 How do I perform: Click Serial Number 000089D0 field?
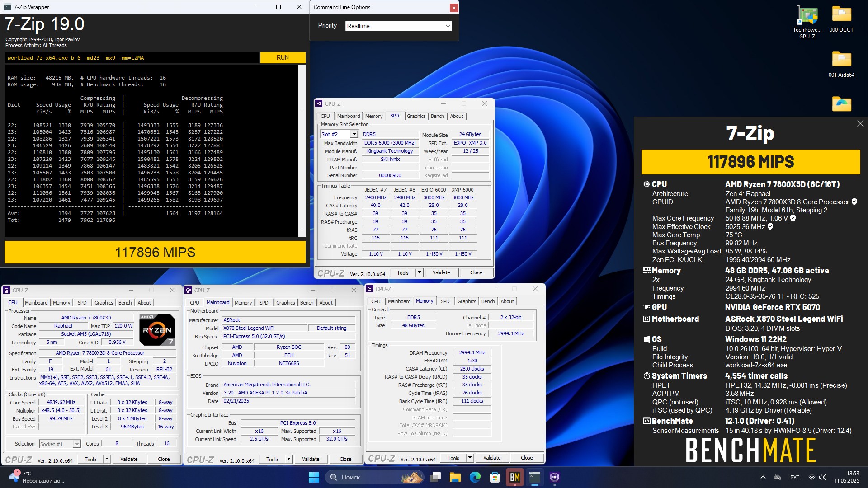click(390, 175)
